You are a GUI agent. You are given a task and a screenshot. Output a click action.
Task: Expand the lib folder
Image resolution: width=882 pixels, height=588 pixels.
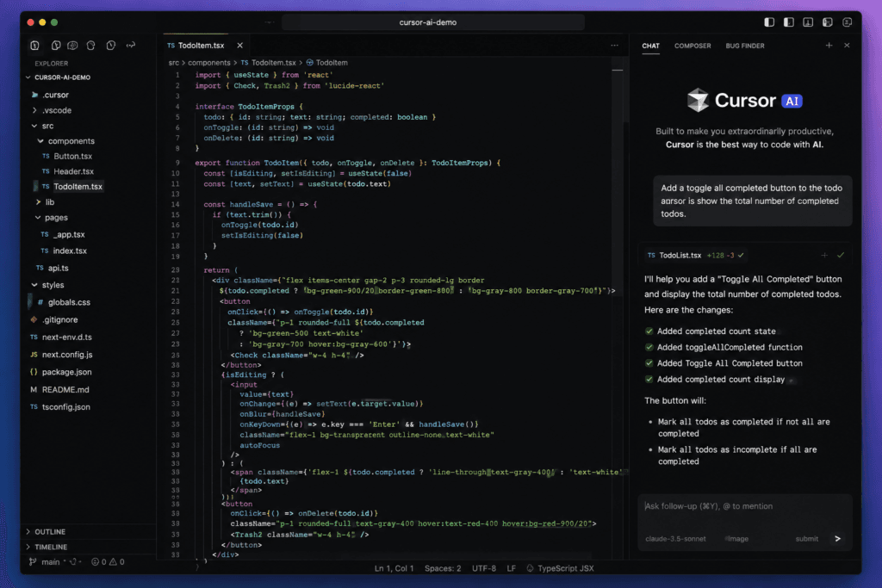(38, 201)
